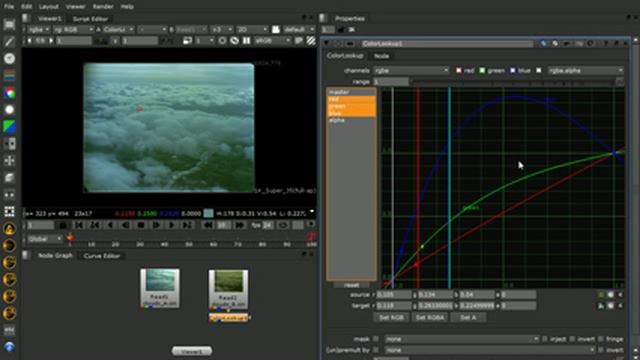
Task: Open the File menu
Action: tap(9, 7)
